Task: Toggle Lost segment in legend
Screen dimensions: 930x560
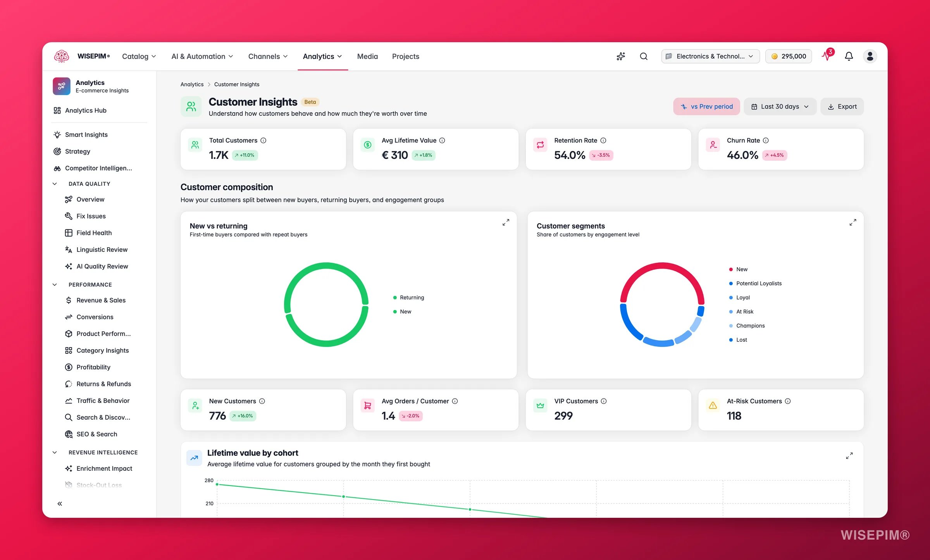Action: [738, 340]
